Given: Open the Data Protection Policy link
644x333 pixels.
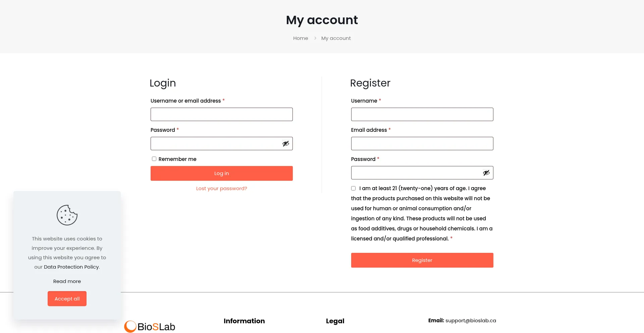Looking at the screenshot, I should 71,267.
